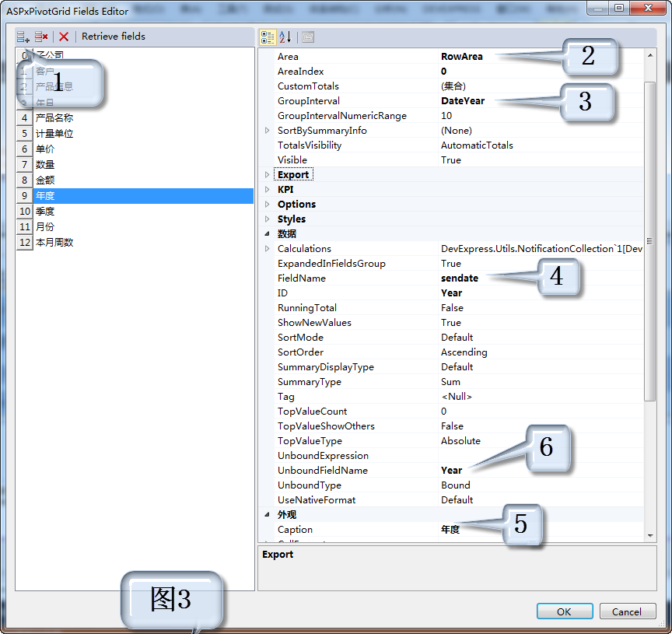Select field 单价 in list

click(x=135, y=149)
